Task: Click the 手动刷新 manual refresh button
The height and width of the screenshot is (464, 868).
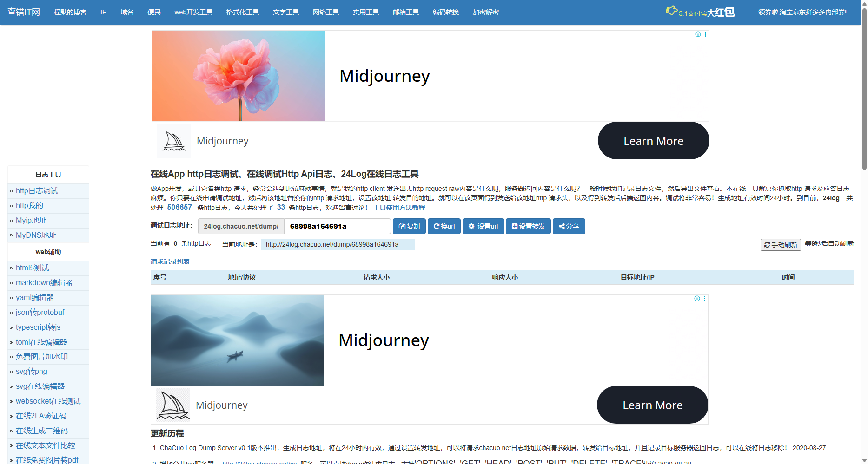Action: coord(781,245)
